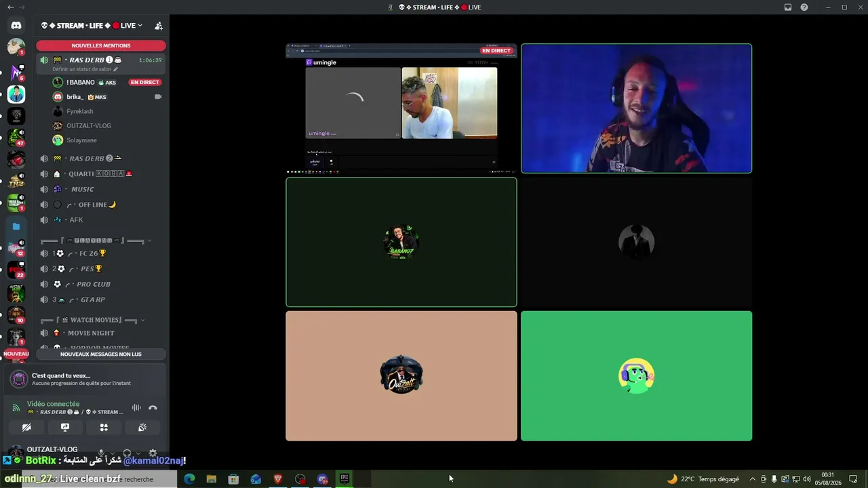Disconnect from the voice call

point(153,408)
